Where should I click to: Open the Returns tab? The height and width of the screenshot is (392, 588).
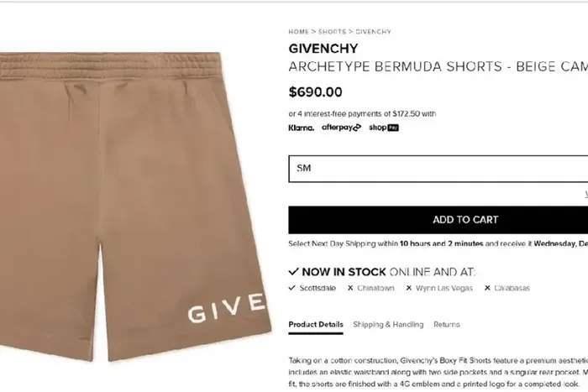[447, 325]
